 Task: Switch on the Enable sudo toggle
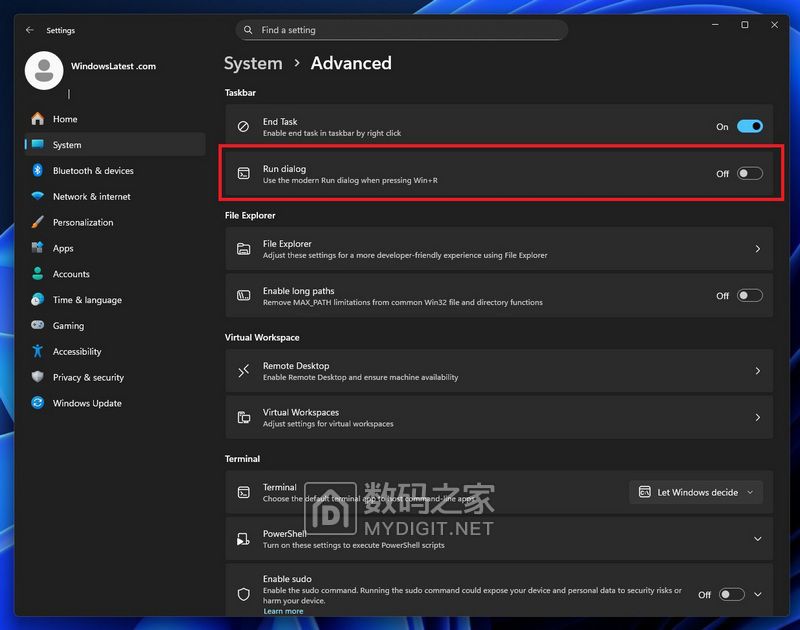click(x=732, y=594)
